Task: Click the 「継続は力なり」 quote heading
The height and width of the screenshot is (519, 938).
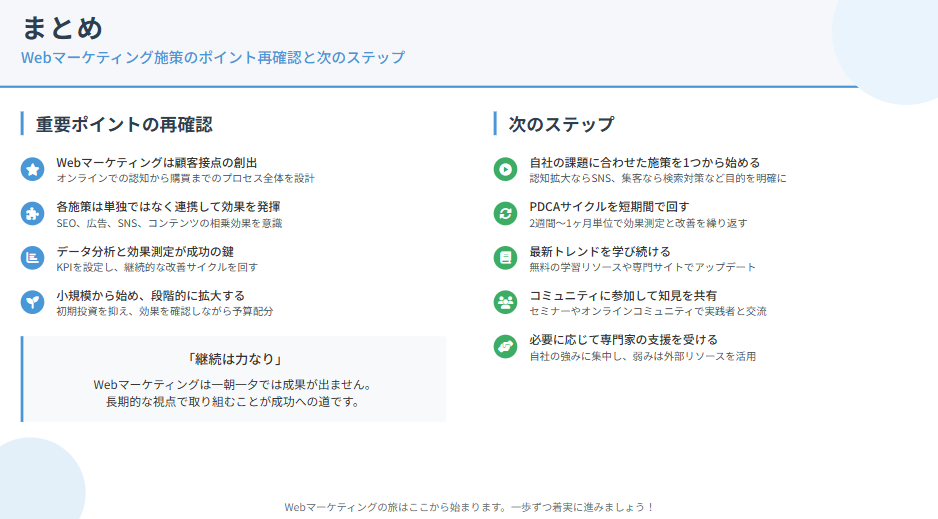Action: (234, 359)
